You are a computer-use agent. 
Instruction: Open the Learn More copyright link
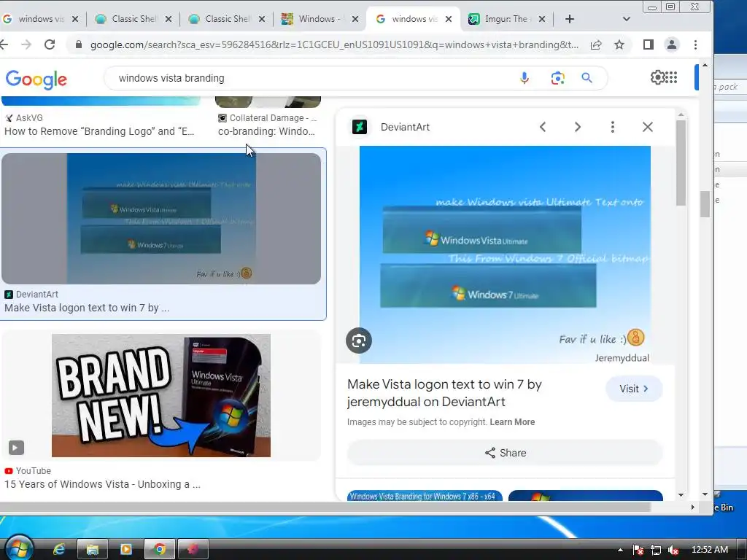512,422
